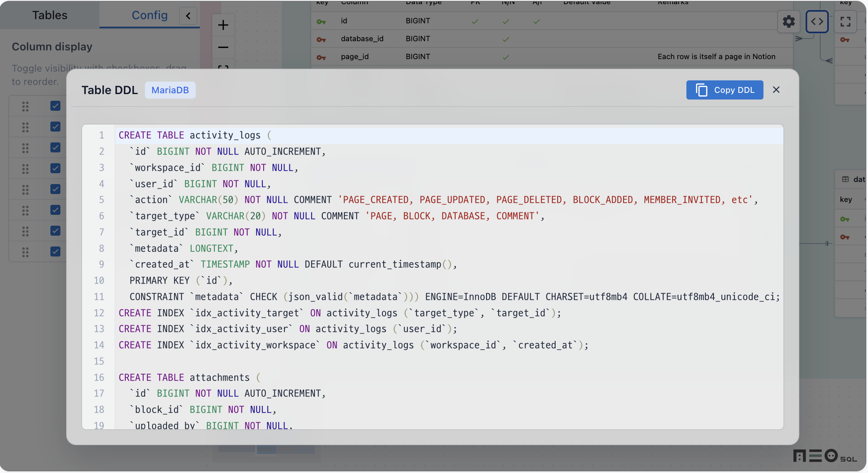Click the green key icon in right table
868x473 pixels.
pyautogui.click(x=845, y=219)
